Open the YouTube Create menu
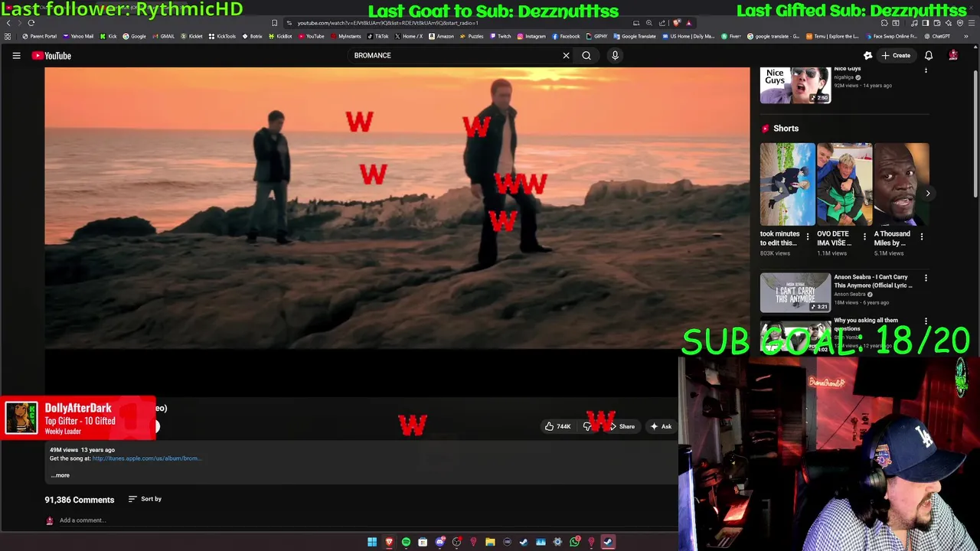This screenshot has height=551, width=980. tap(896, 55)
